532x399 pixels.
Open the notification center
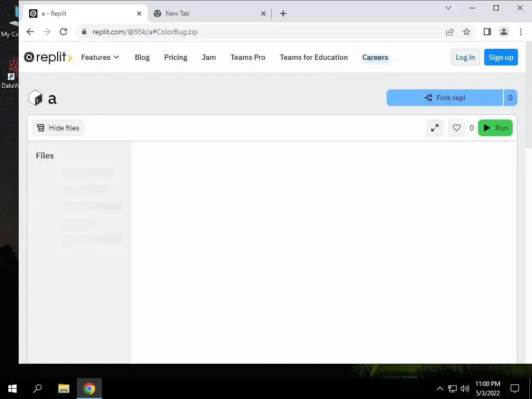click(x=515, y=389)
